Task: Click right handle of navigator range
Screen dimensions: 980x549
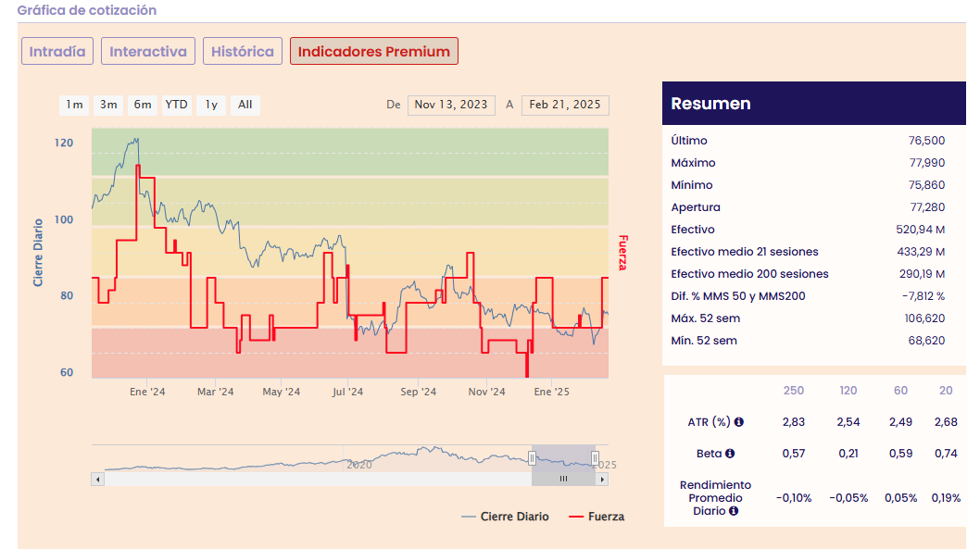Action: tap(595, 457)
